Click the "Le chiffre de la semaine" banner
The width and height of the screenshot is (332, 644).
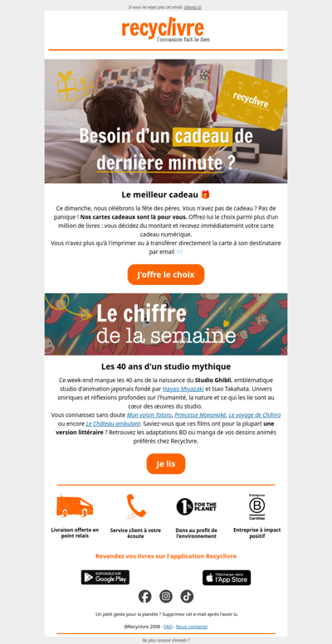(x=166, y=324)
